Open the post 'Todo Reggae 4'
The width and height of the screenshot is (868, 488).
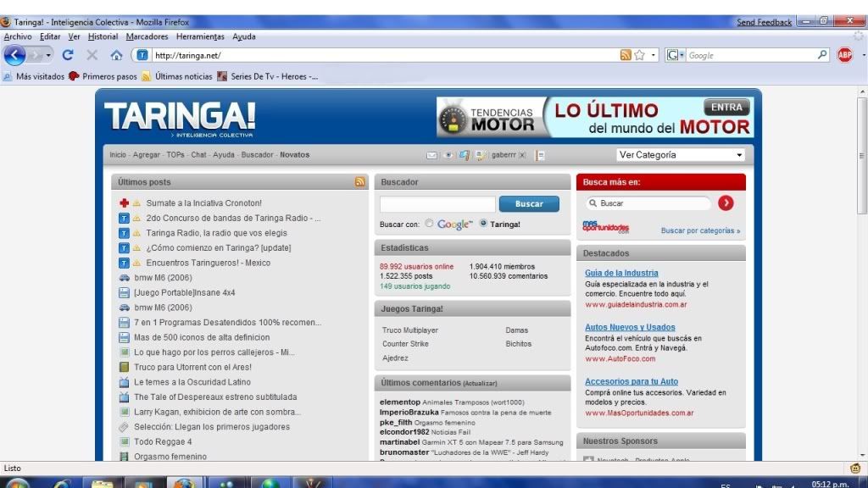coord(163,441)
